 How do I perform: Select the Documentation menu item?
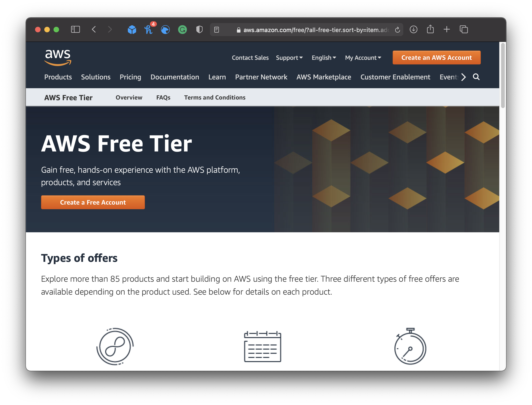[x=175, y=77]
